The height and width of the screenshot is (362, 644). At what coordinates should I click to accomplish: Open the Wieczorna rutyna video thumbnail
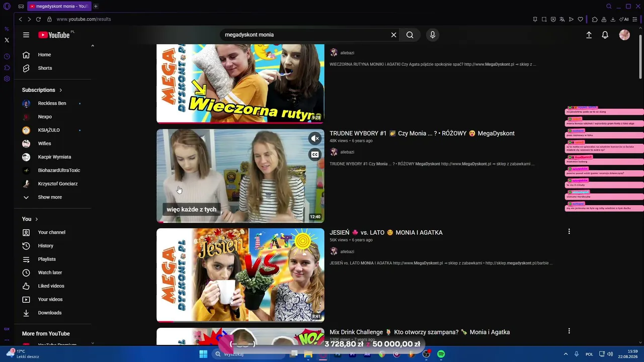click(x=240, y=83)
